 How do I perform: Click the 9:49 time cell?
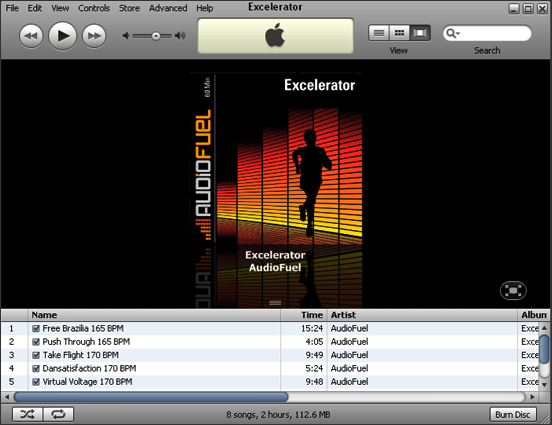pyautogui.click(x=314, y=355)
